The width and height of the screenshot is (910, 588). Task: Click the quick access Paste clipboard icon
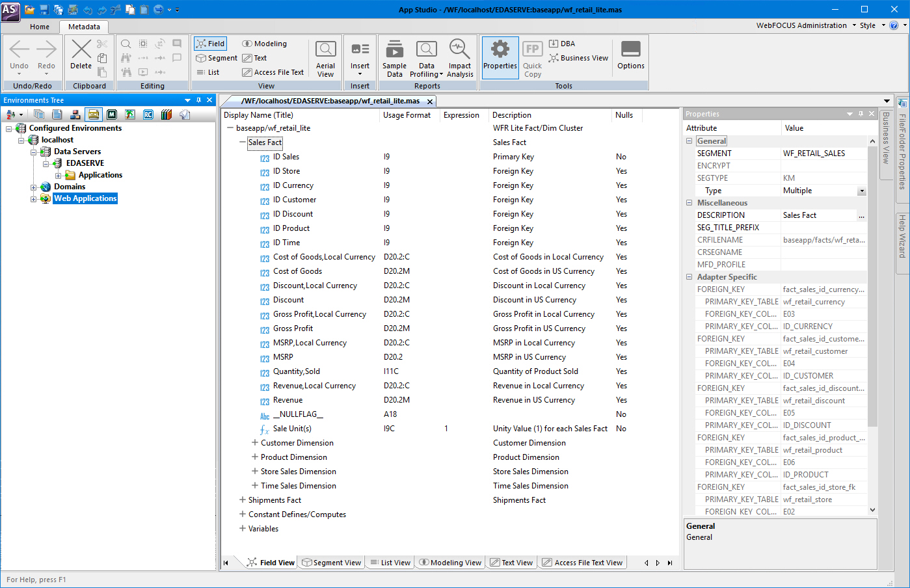pos(144,10)
